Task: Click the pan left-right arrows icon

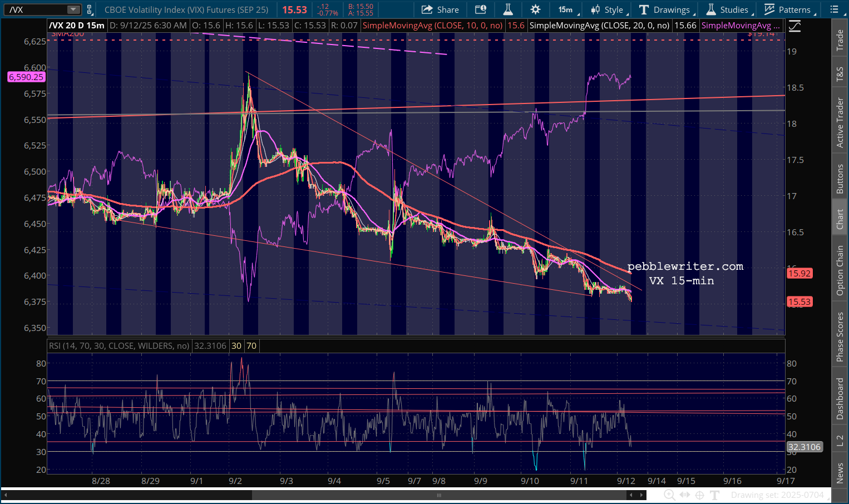Action: coord(684,495)
